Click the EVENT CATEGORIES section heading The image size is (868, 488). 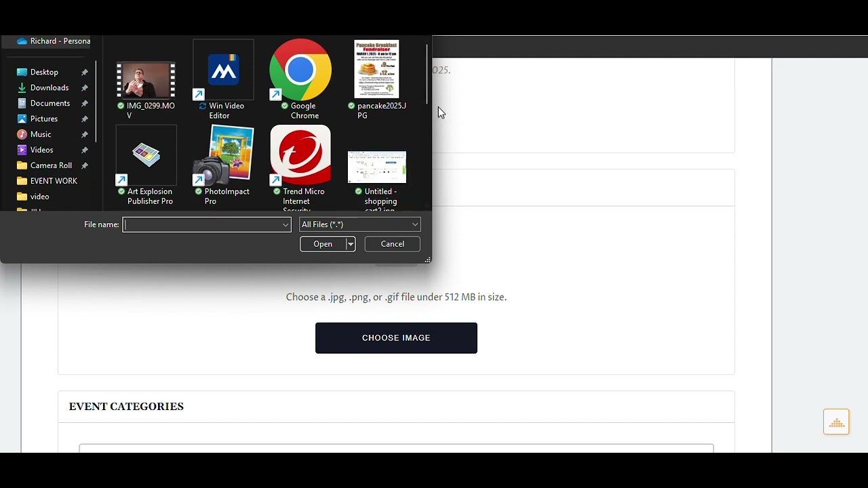(126, 407)
